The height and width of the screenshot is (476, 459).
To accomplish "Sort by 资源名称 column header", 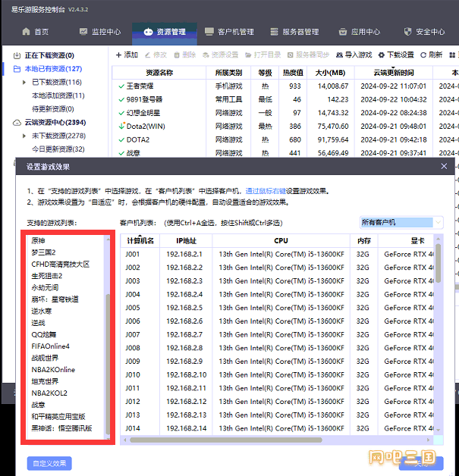I will click(x=159, y=73).
